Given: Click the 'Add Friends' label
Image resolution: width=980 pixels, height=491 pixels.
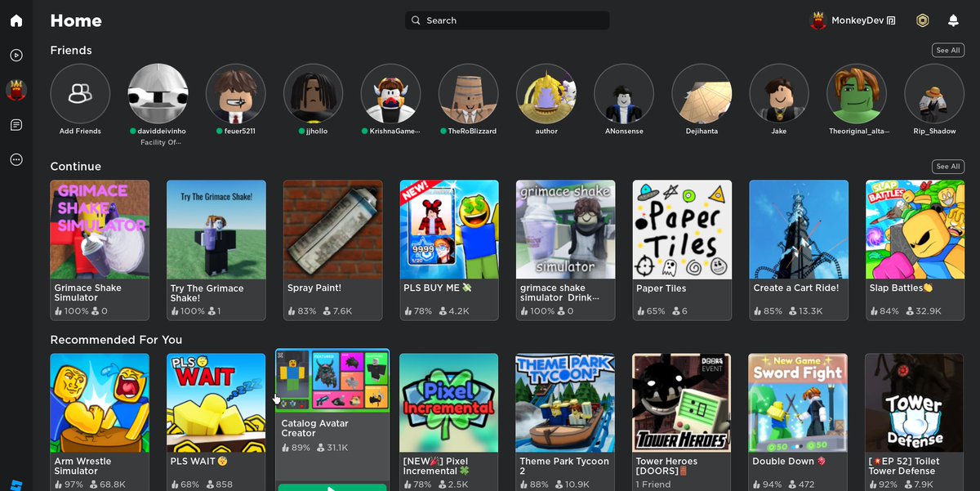Looking at the screenshot, I should (80, 132).
